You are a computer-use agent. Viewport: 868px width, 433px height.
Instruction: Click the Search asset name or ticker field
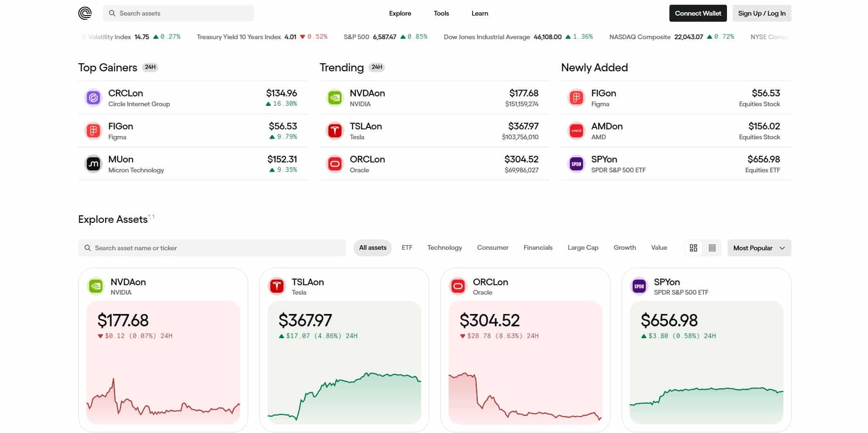coord(212,248)
